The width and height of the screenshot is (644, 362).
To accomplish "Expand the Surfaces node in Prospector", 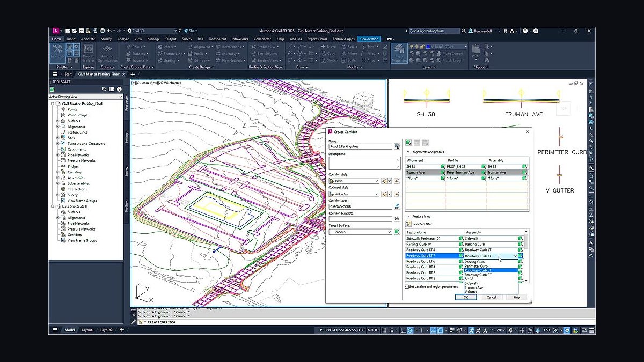I will (x=58, y=121).
